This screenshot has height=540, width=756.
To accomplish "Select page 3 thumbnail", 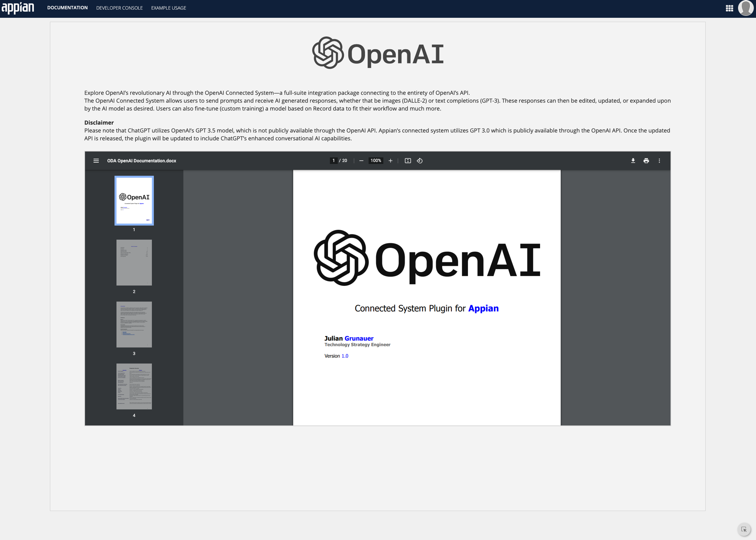I will click(134, 325).
